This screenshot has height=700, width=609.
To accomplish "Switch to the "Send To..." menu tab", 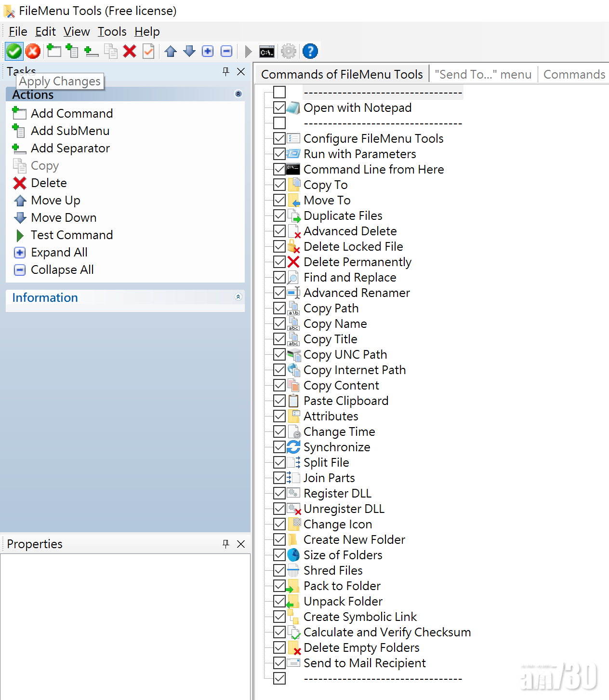I will [x=483, y=75].
